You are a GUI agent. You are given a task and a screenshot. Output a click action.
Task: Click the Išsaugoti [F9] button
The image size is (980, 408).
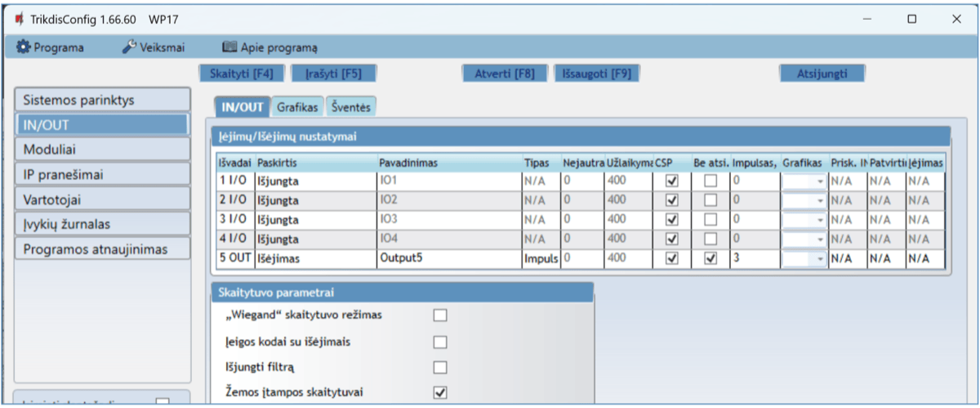click(x=596, y=74)
